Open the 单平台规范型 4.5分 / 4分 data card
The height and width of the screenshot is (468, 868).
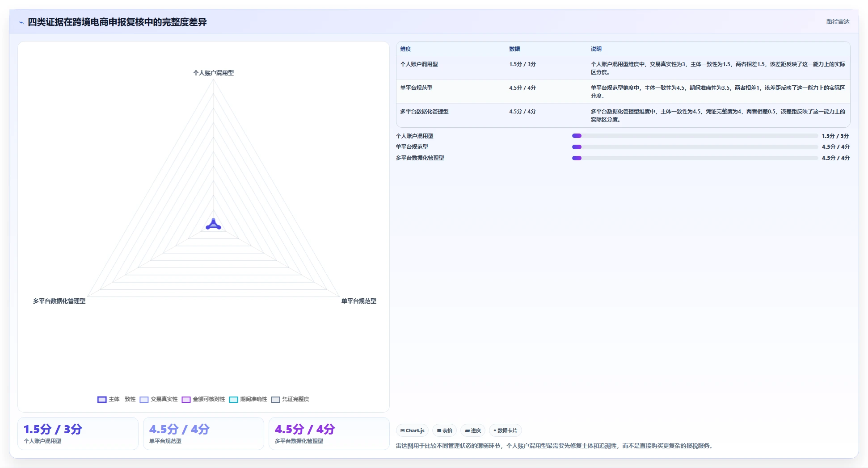point(203,434)
